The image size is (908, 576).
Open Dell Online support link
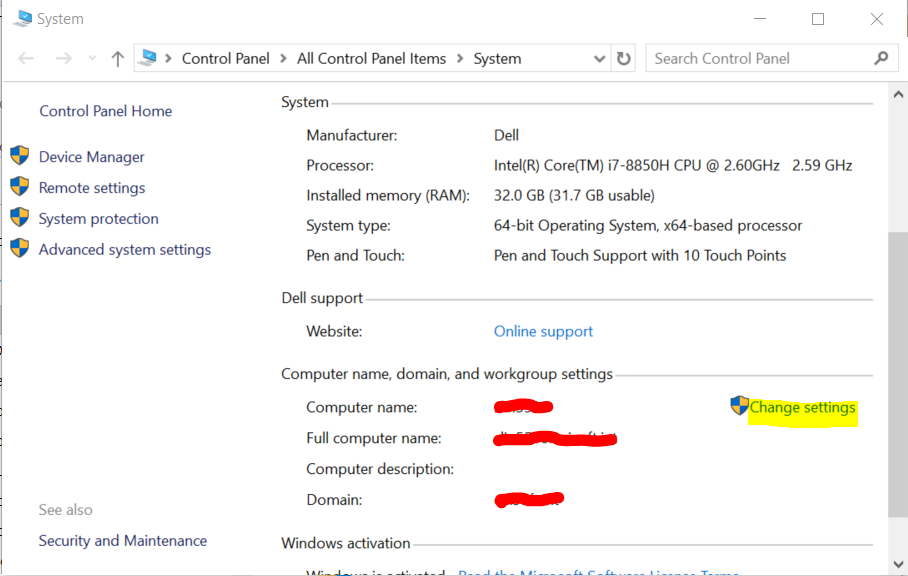tap(543, 331)
